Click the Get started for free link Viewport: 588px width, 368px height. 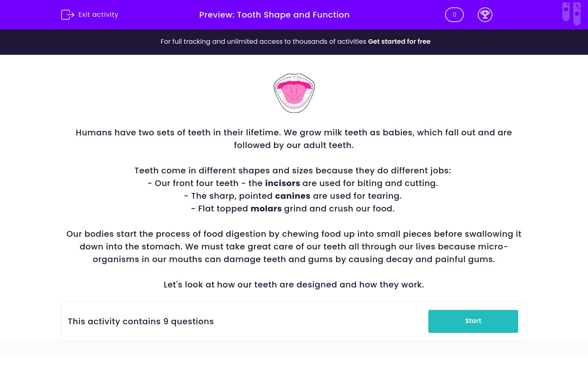click(399, 41)
